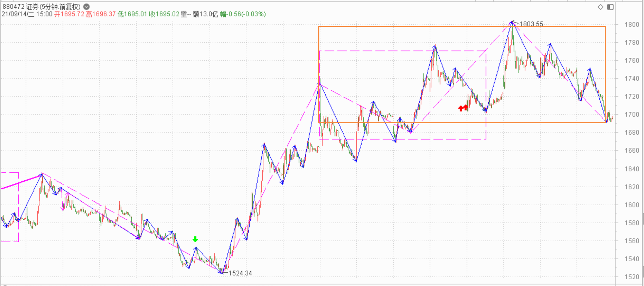Select the 1803.55 high price label
644x286 pixels.
tap(531, 24)
